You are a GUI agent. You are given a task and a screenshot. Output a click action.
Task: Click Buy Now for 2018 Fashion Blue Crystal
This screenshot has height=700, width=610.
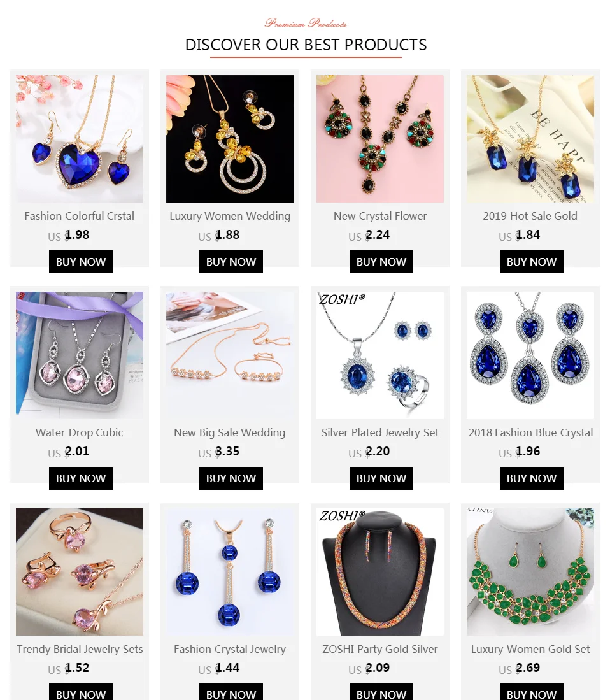pos(532,478)
